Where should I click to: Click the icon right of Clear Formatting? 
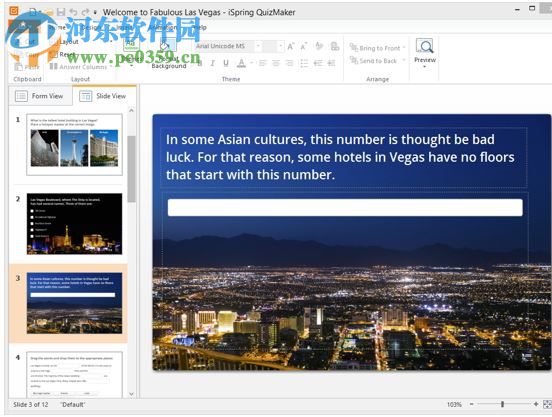335,46
